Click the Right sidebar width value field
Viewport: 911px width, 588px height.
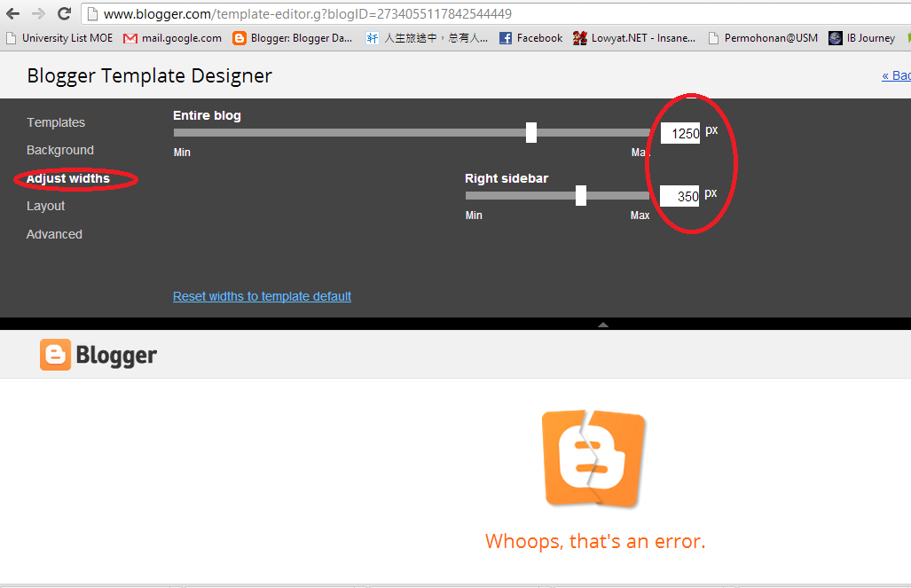point(679,195)
